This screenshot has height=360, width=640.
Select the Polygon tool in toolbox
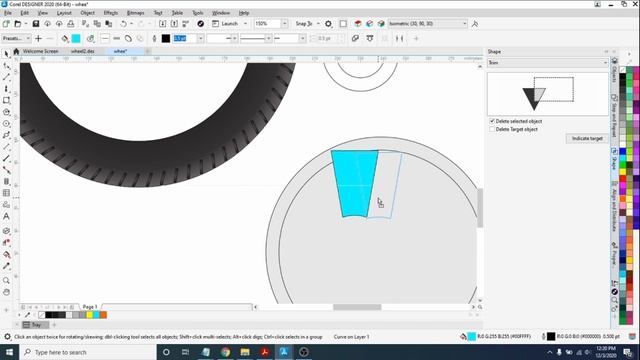coord(6,112)
